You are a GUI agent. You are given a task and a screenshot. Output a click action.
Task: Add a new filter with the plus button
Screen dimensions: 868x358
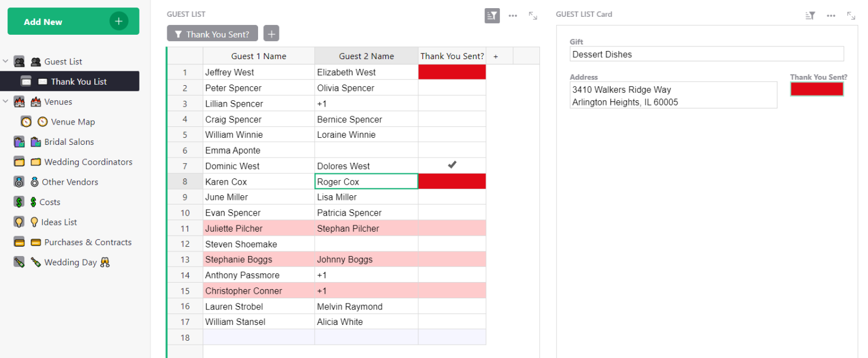tap(271, 34)
